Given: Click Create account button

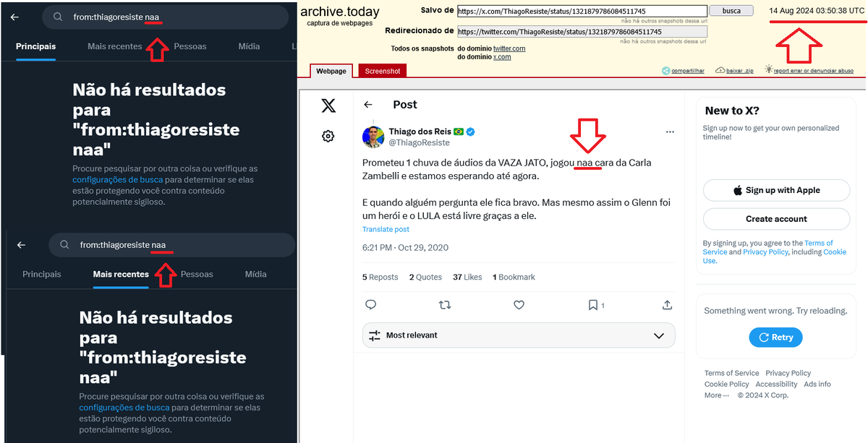Looking at the screenshot, I should (776, 219).
